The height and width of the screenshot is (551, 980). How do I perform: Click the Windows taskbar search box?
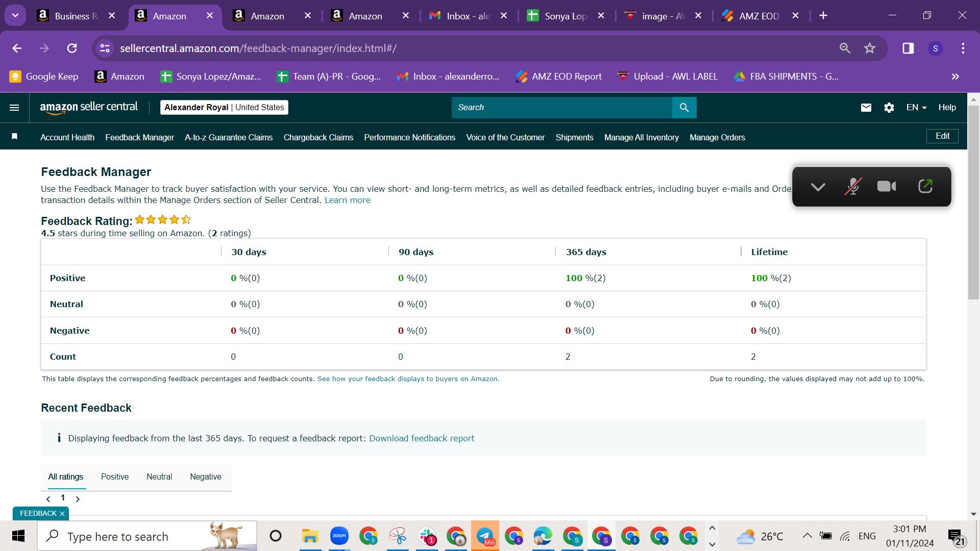147,536
